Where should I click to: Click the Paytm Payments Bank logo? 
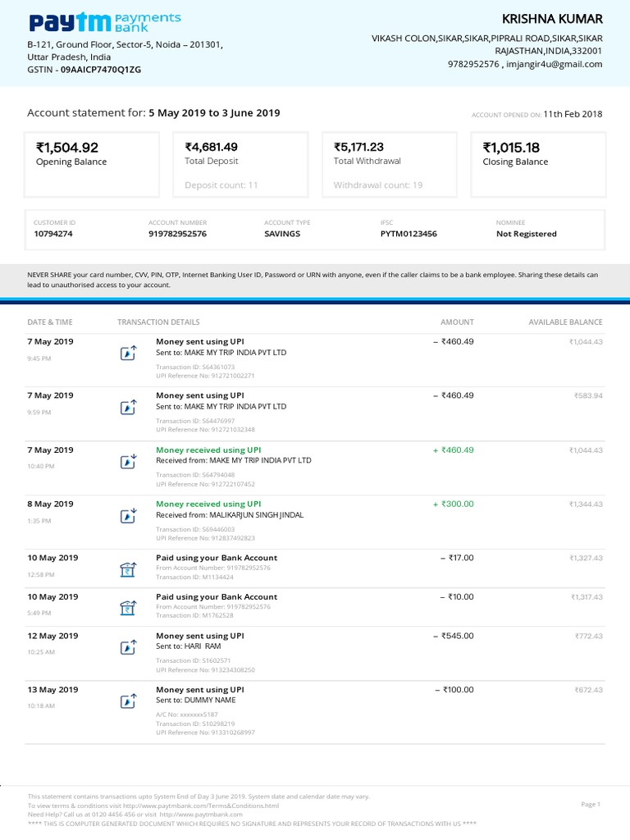click(104, 21)
